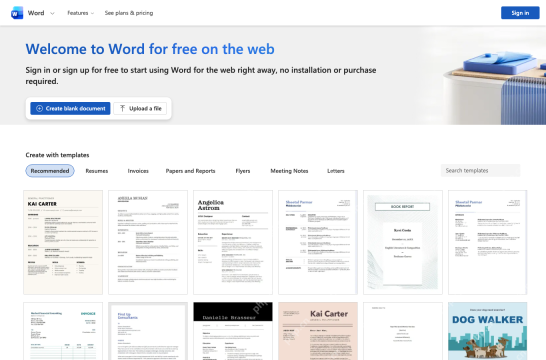Choose the Dog Walker flyer template

pos(488,331)
